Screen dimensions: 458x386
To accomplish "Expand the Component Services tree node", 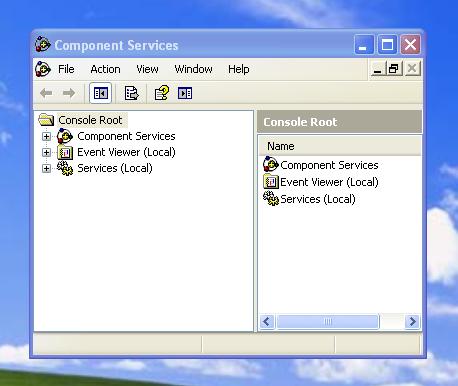I will click(46, 136).
